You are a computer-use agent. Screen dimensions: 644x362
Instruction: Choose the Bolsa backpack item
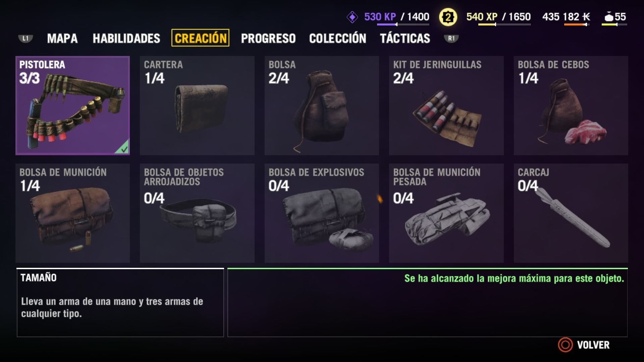tap(322, 105)
